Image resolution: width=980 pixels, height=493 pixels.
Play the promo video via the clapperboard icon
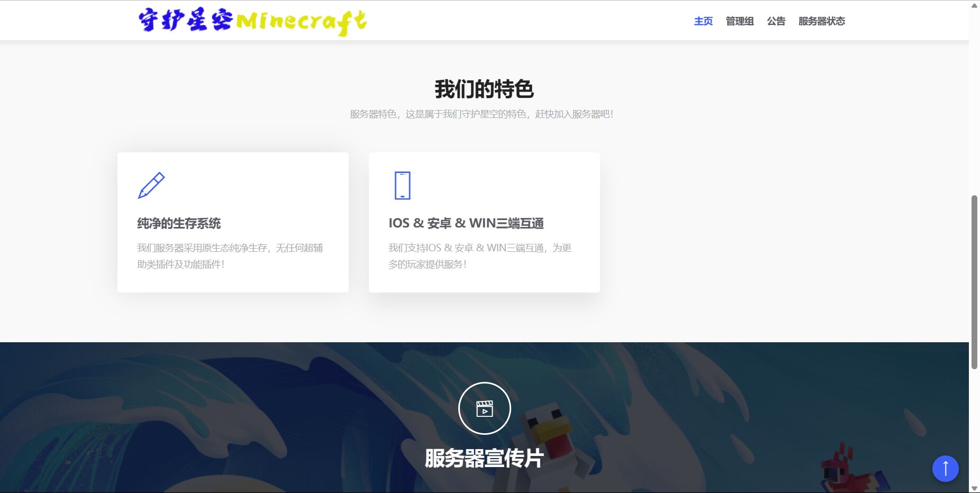coord(485,408)
